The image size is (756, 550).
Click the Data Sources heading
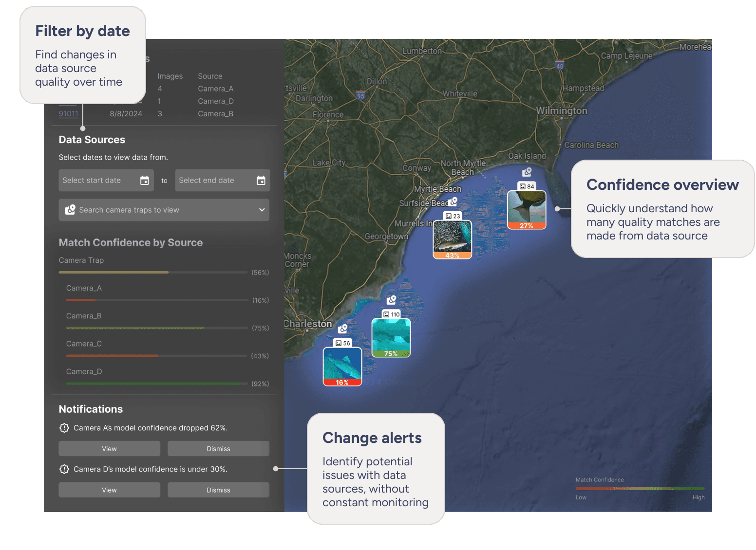(92, 140)
